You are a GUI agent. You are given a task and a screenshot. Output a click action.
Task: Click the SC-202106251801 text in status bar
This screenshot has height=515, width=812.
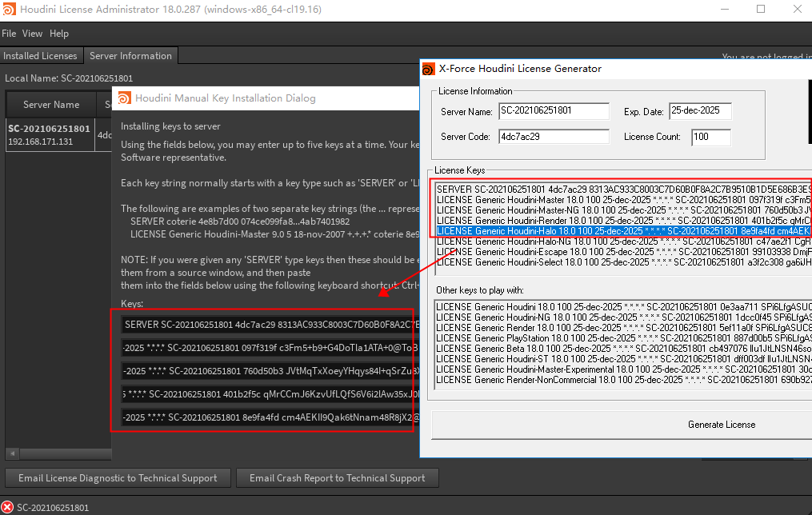[x=53, y=508]
